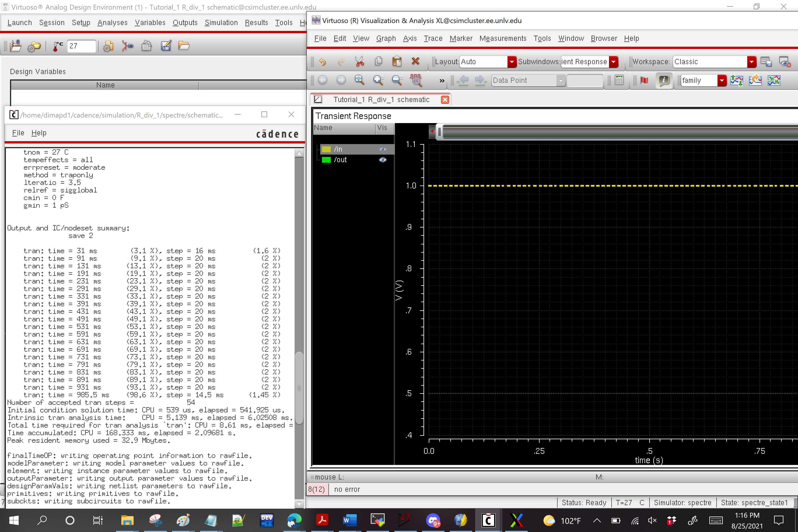Click the scissors Cut icon

pos(359,62)
